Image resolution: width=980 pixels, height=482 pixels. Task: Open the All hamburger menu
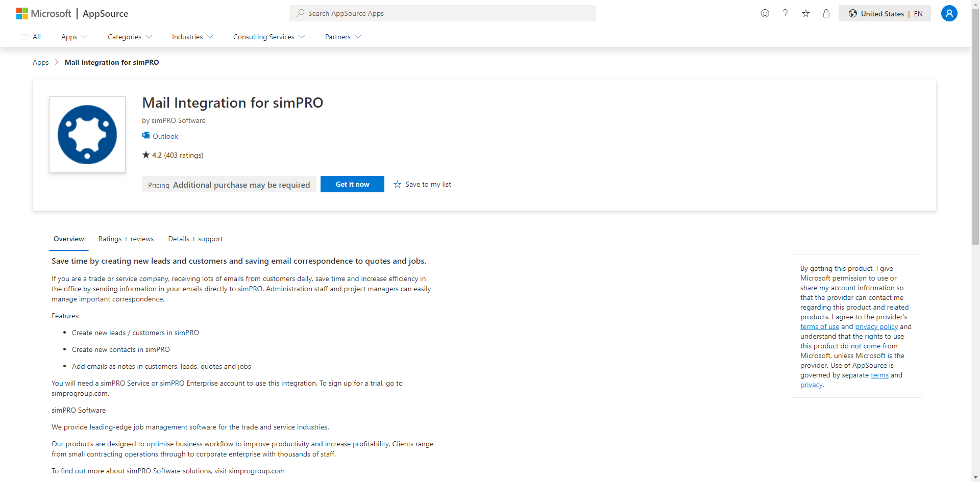coord(30,37)
